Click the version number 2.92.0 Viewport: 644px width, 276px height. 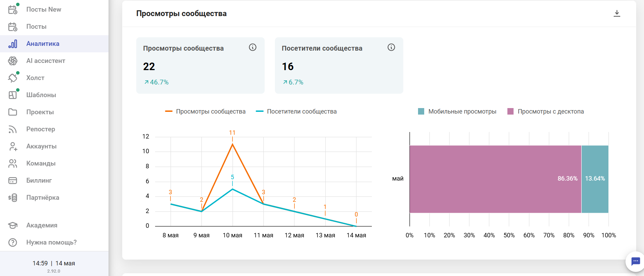(54, 271)
